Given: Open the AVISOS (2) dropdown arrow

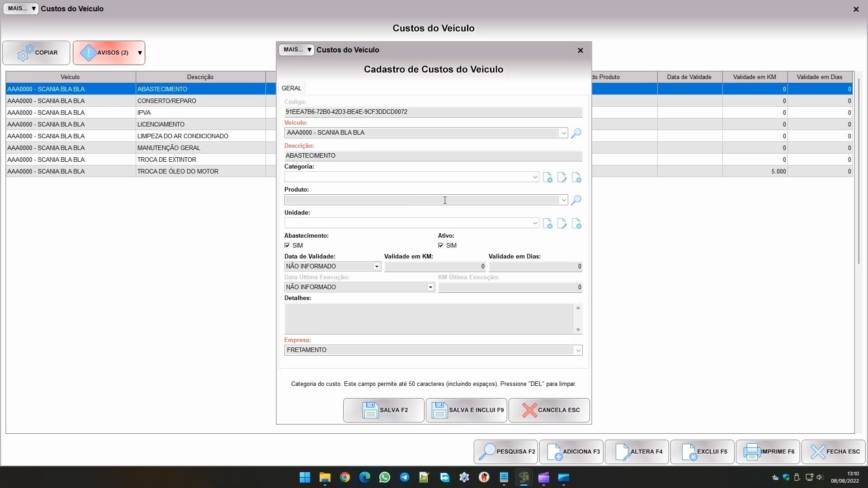Looking at the screenshot, I should coord(140,53).
